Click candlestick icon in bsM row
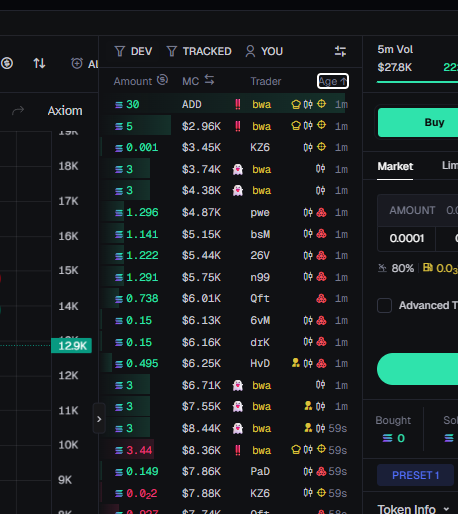Viewport: 458px width, 514px height. click(x=308, y=234)
